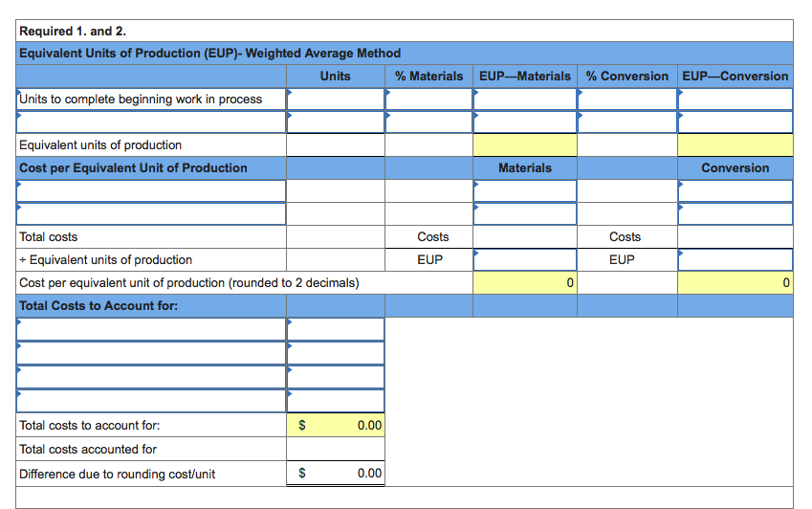Screen dimensions: 812x509
Task: Open the blank label dropdown below beginning work in process
Action: tap(151, 122)
